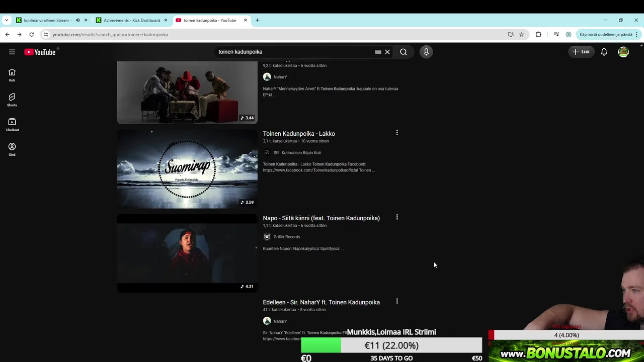The height and width of the screenshot is (362, 644).
Task: Open the tab search dropdown arrow
Action: 7,20
